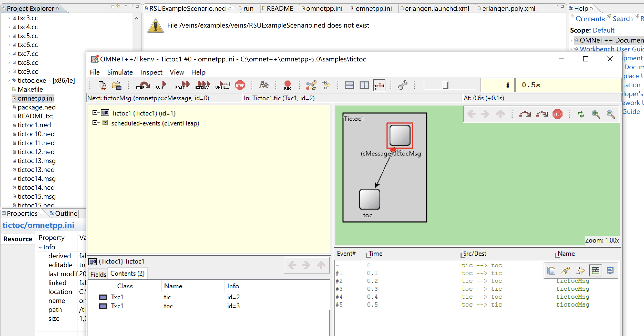The image size is (644, 336).
Task: Toggle horizontal split layout button
Action: pos(349,85)
